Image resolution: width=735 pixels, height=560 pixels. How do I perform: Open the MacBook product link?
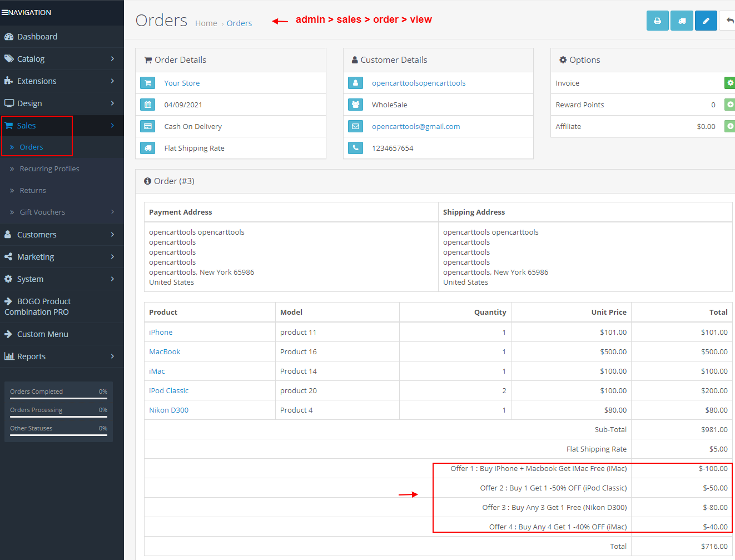coord(165,351)
